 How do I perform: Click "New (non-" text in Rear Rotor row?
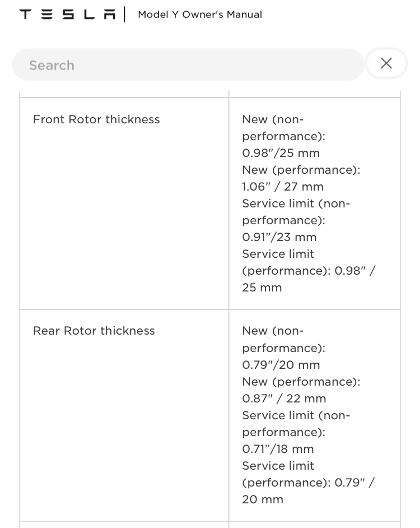coord(273,331)
